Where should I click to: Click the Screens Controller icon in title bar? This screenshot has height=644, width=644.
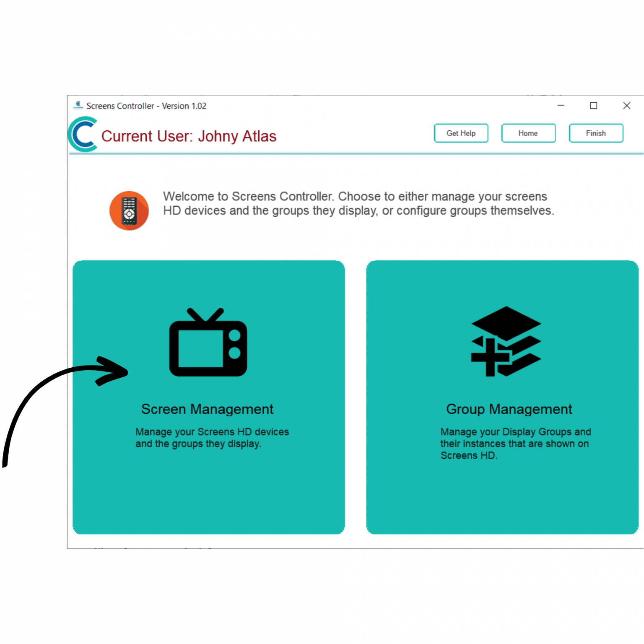[x=78, y=106]
